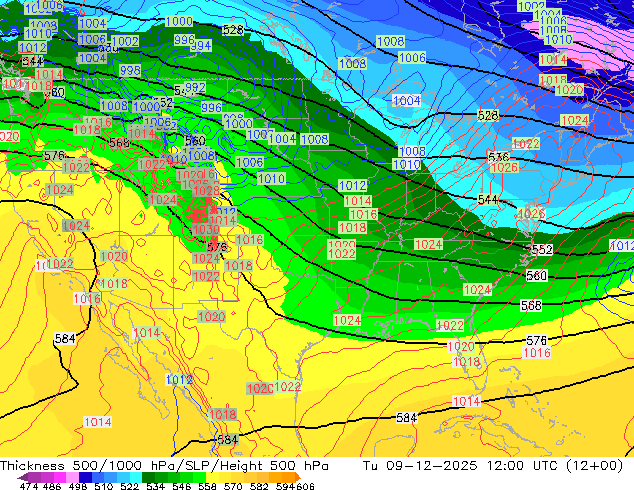Pick the bright magenta legend swatch

click(x=61, y=477)
